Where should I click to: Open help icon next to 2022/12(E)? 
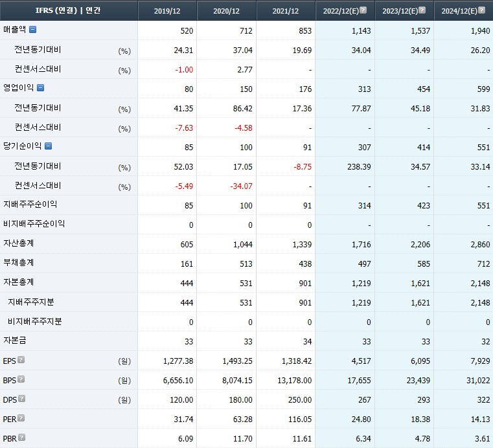[363, 10]
